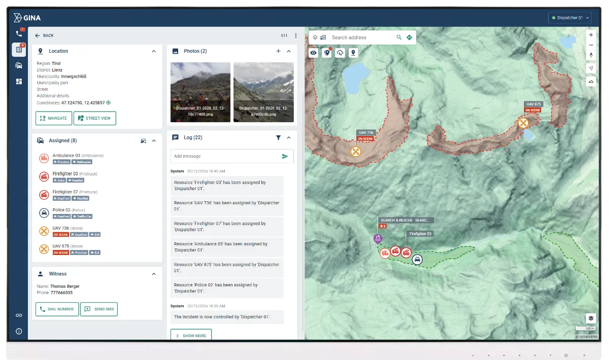Select Ambulance 03 in the Assigned list
The height and width of the screenshot is (364, 609).
pos(66,156)
